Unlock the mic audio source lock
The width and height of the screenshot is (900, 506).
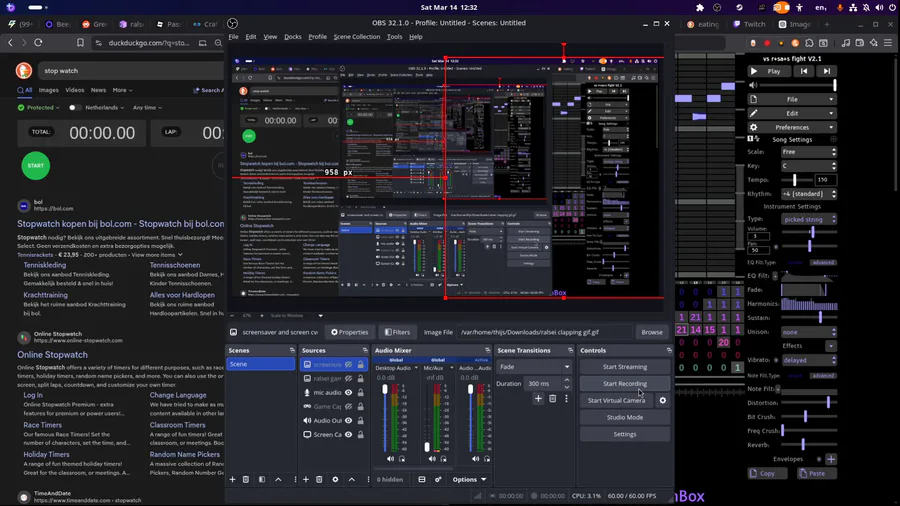(x=360, y=392)
